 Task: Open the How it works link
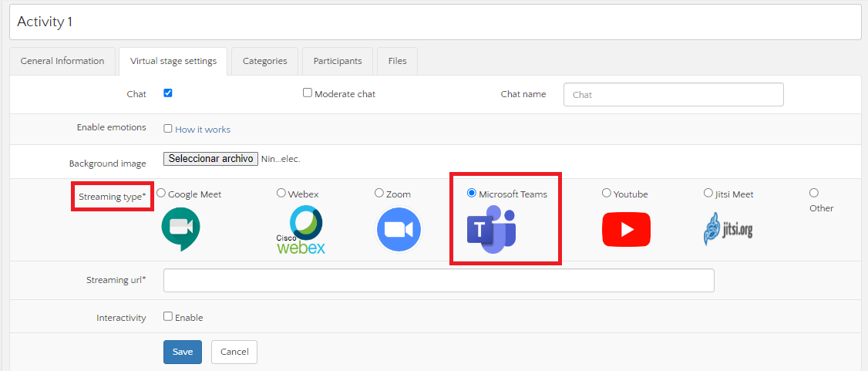[203, 130]
